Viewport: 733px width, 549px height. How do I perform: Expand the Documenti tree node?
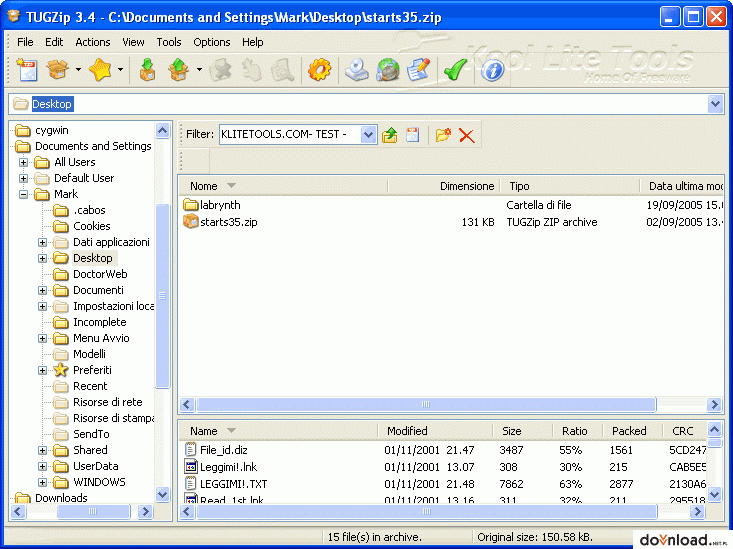[x=43, y=290]
